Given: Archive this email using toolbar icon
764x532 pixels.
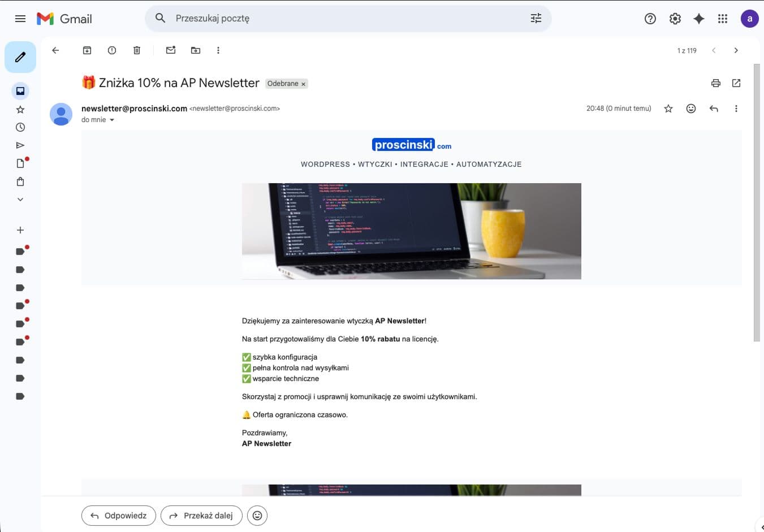Looking at the screenshot, I should pos(87,50).
